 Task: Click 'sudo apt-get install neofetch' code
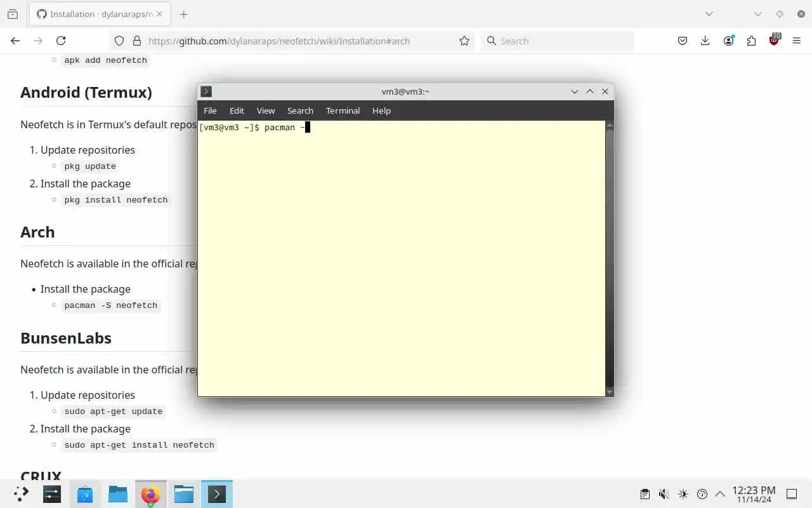click(x=140, y=445)
